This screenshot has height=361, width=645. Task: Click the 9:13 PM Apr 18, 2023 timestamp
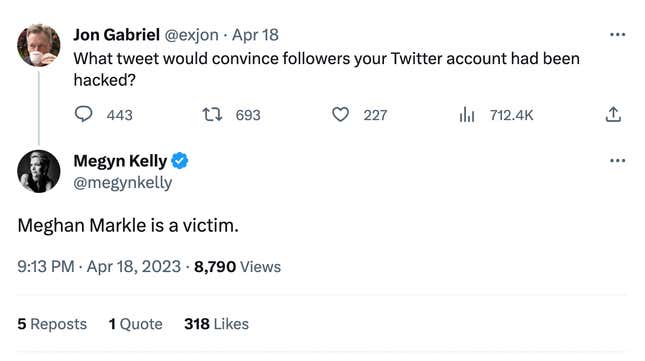[x=99, y=267]
